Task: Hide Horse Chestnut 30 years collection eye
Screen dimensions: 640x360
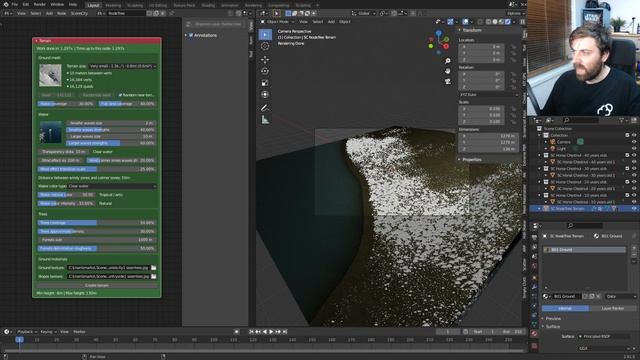Action: (634, 169)
